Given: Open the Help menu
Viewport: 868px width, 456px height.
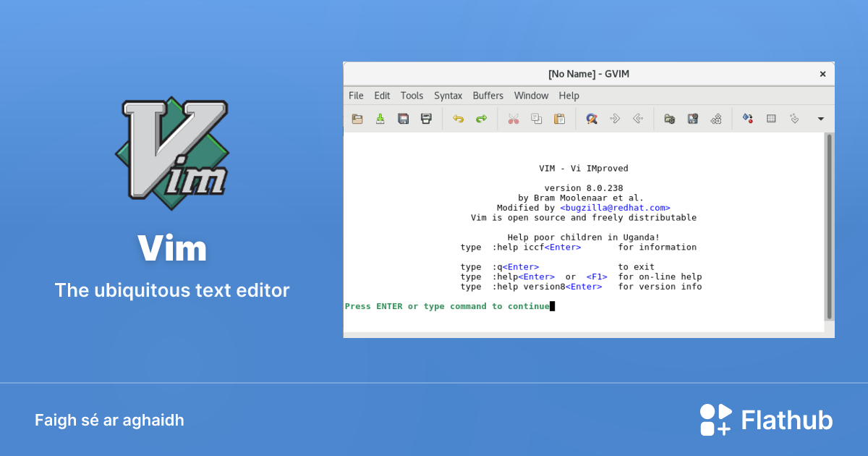Looking at the screenshot, I should [x=569, y=95].
